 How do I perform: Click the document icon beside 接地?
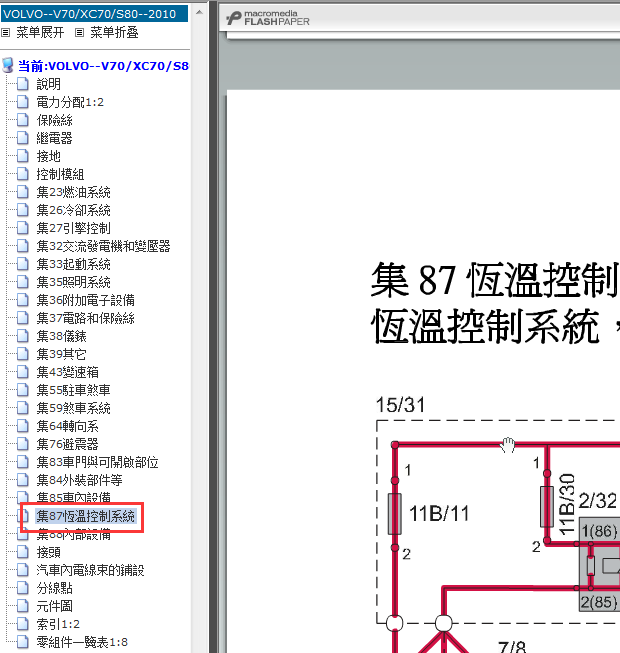(x=23, y=156)
